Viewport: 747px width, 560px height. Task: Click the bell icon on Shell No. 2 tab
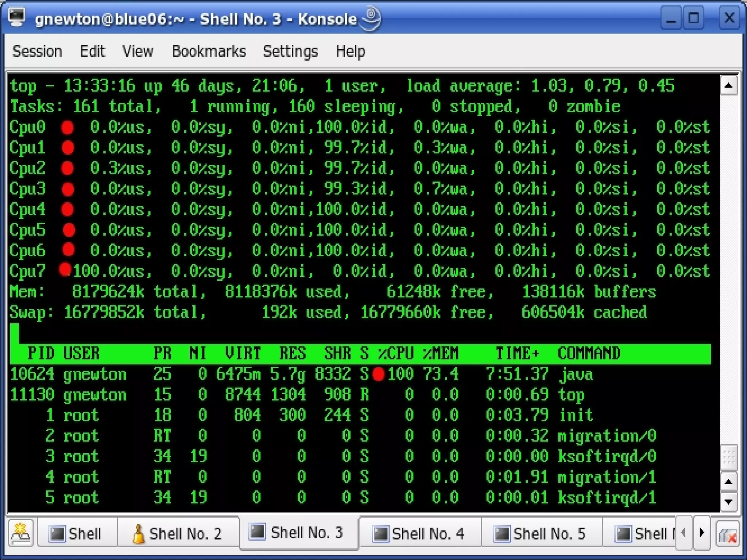139,534
